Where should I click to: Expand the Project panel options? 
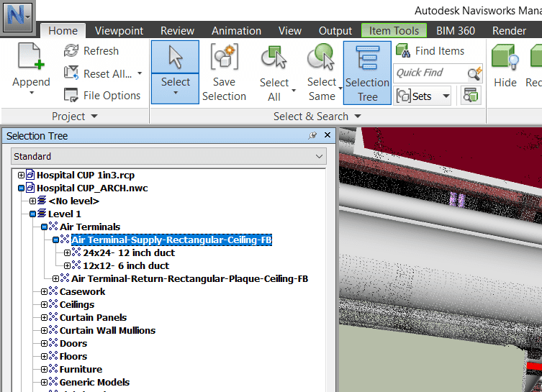click(94, 117)
